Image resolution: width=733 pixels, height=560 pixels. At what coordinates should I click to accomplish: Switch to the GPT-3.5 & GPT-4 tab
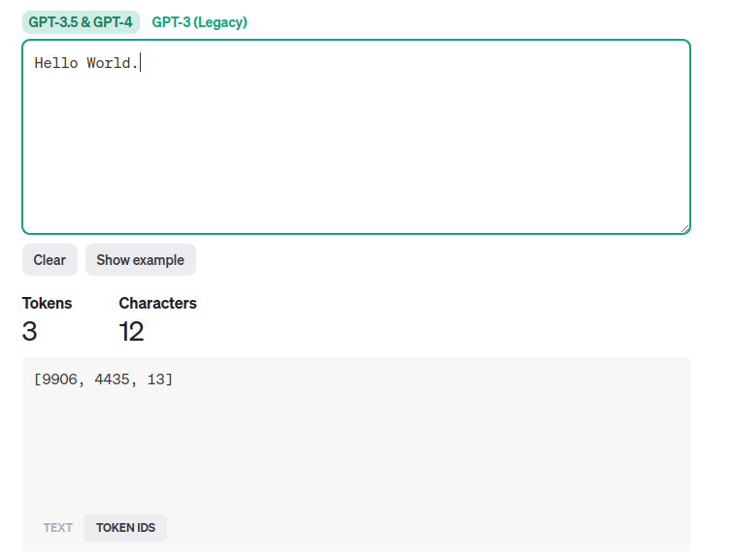coord(81,22)
